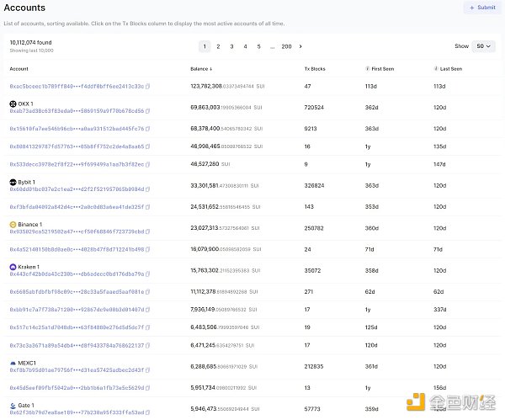Open the account link starting with 0x15610fa7
The image size is (505, 420).
(x=76, y=129)
